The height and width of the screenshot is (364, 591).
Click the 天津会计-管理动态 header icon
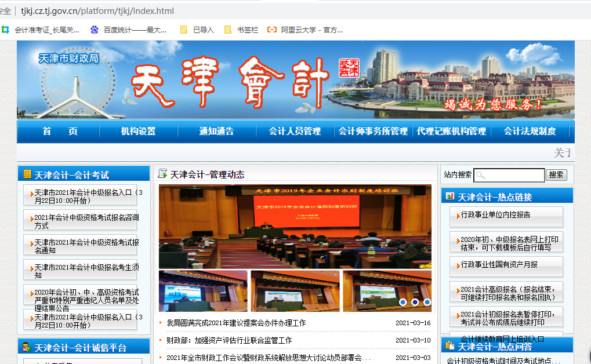[x=162, y=174]
